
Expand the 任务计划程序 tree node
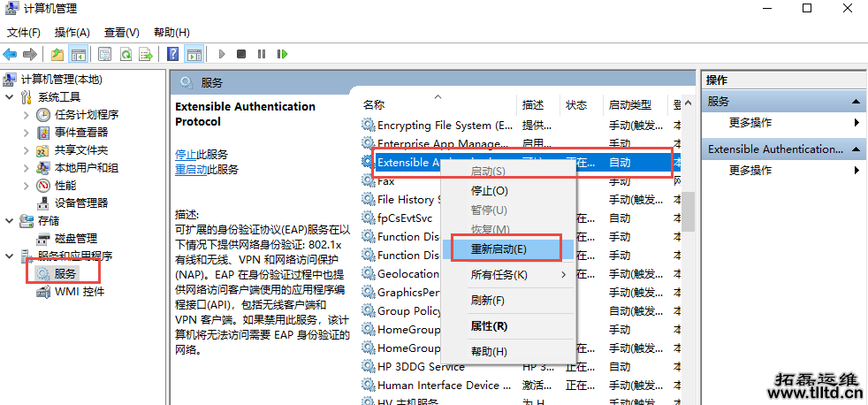[x=26, y=115]
